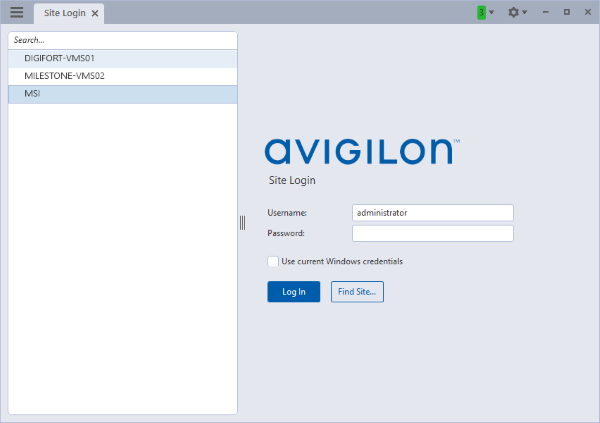This screenshot has width=600, height=423.
Task: Click the Username input field
Action: click(433, 213)
